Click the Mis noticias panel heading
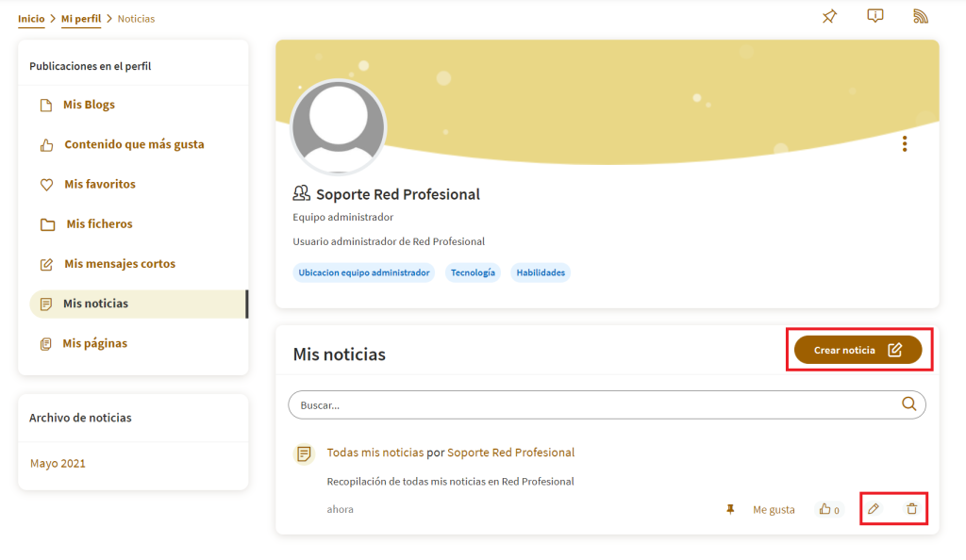This screenshot has height=560, width=966. [x=340, y=354]
